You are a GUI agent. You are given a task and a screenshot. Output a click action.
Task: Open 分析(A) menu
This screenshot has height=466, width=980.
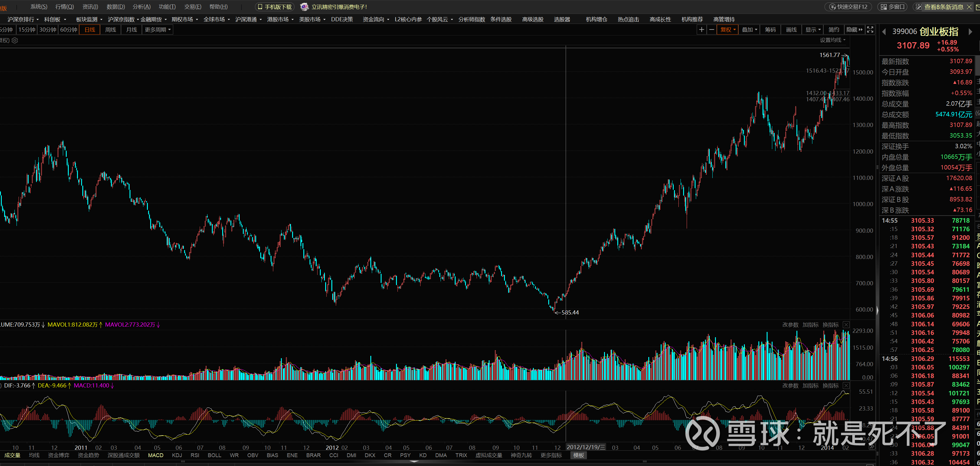tap(142, 7)
